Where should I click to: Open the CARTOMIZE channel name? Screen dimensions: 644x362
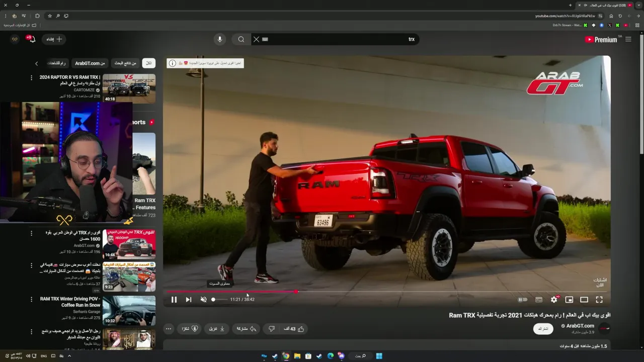pyautogui.click(x=85, y=90)
